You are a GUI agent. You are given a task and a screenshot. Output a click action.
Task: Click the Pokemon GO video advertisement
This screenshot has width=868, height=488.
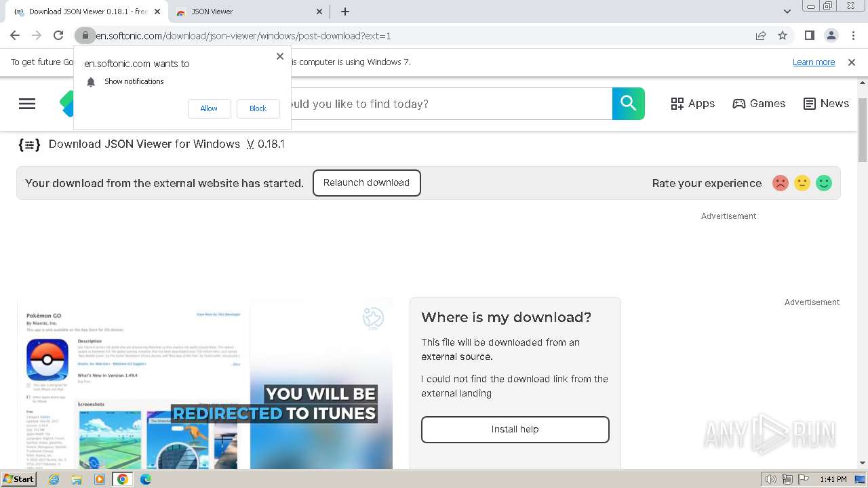205,383
